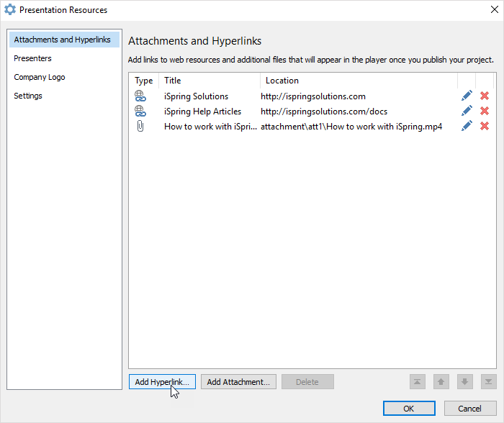
Task: Confirm the dialog with OK
Action: click(409, 409)
